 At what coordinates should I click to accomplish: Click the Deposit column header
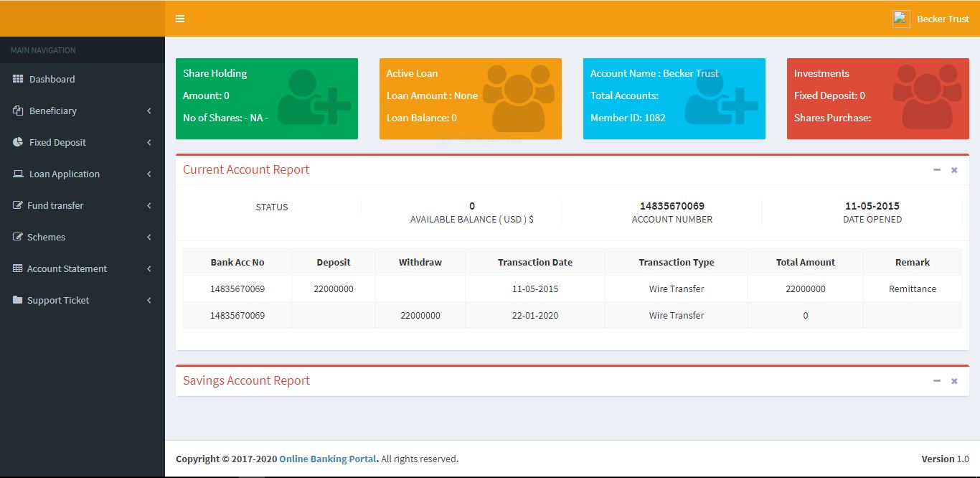point(334,262)
